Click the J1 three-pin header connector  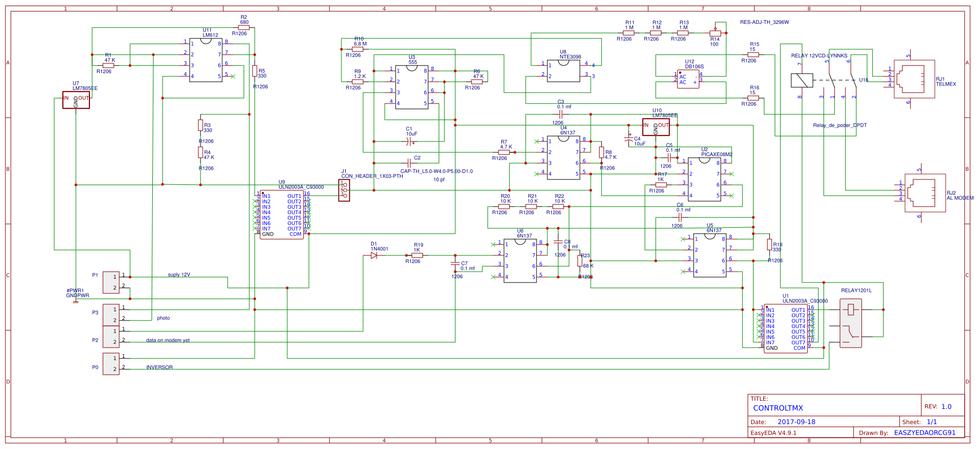tap(344, 190)
